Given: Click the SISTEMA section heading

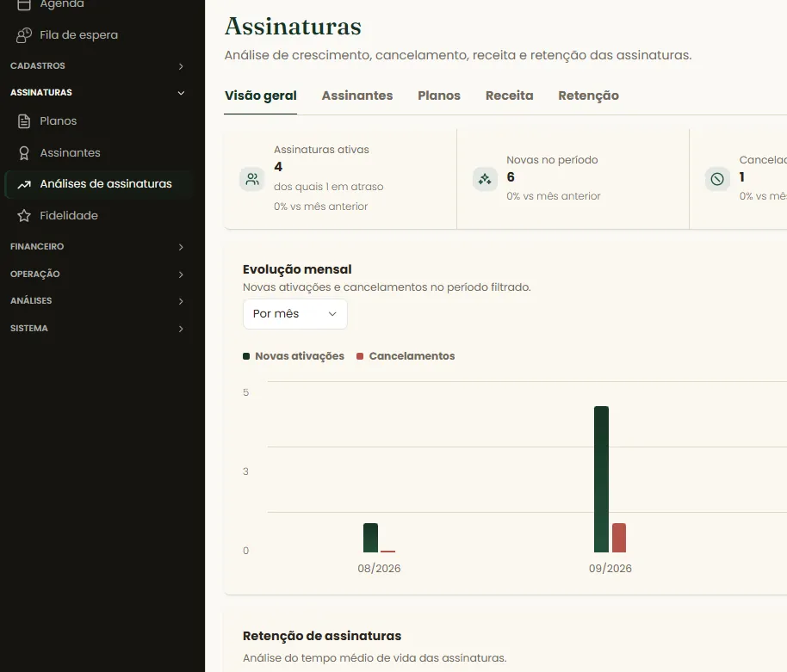Looking at the screenshot, I should click(x=29, y=329).
